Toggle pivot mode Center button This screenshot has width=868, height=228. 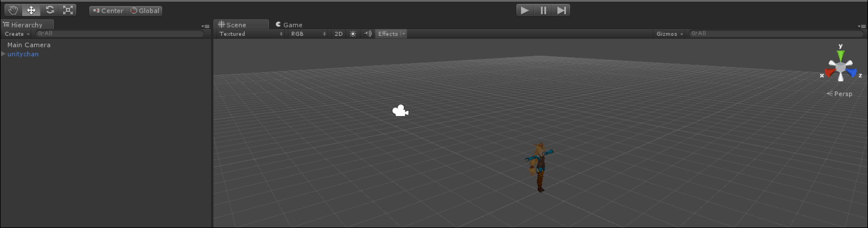tap(108, 11)
